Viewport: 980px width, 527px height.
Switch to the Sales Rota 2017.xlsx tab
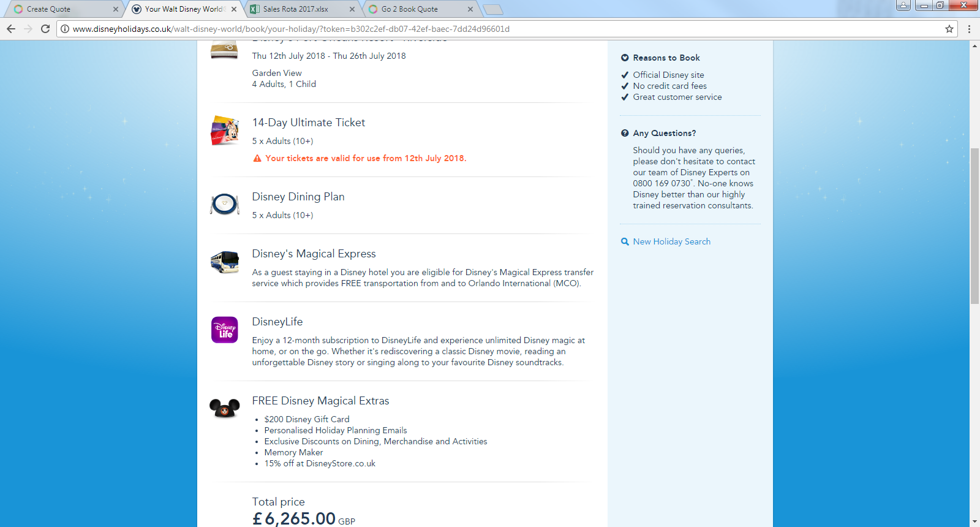point(300,9)
